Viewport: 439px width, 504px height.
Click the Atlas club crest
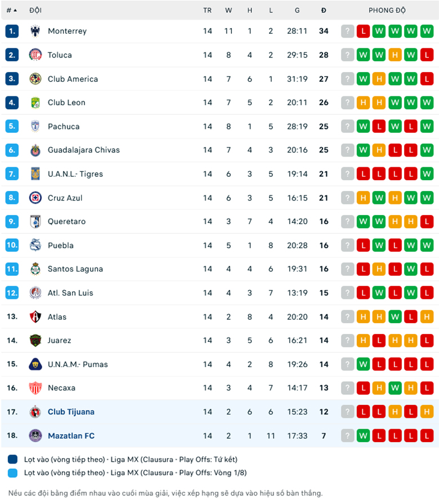pyautogui.click(x=35, y=316)
